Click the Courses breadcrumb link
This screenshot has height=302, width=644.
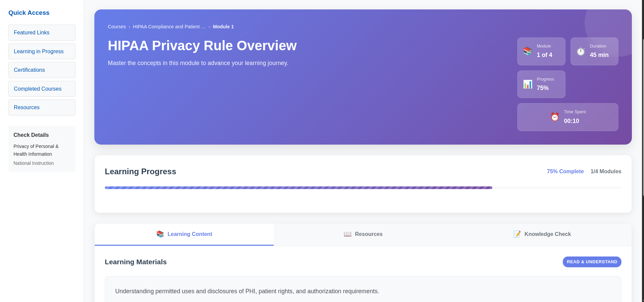[x=117, y=27]
